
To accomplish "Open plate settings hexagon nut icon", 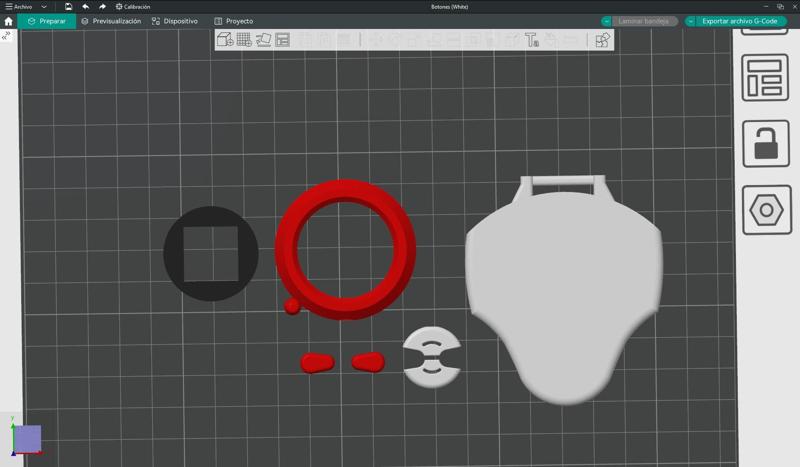I will tap(766, 210).
